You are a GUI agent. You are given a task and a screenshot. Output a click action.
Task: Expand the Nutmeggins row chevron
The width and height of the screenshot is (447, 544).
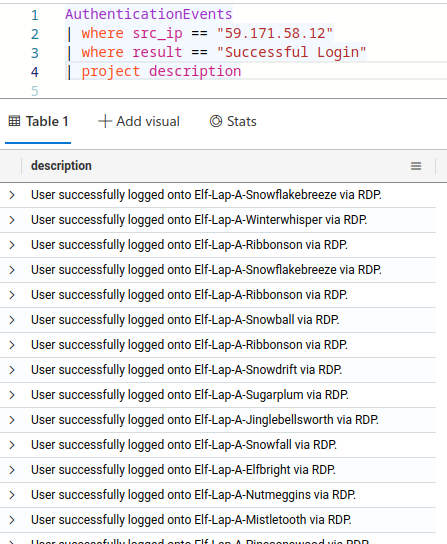click(x=12, y=495)
